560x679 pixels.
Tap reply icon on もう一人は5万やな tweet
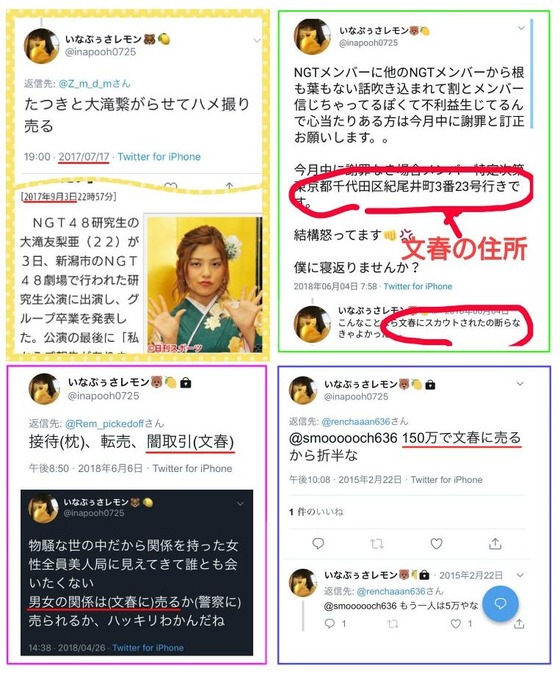pyautogui.click(x=330, y=624)
